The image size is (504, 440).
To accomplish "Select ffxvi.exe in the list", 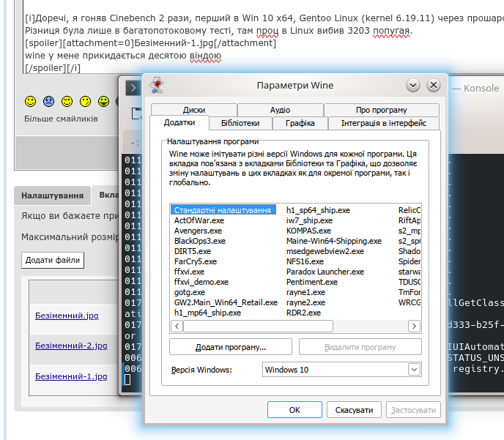I will coord(189,272).
